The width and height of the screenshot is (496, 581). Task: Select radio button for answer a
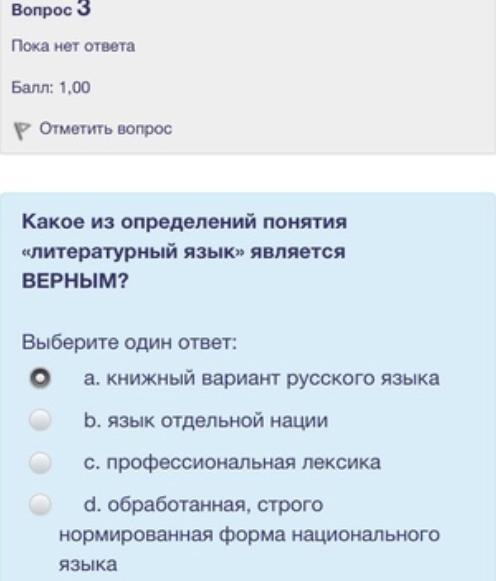tap(40, 378)
